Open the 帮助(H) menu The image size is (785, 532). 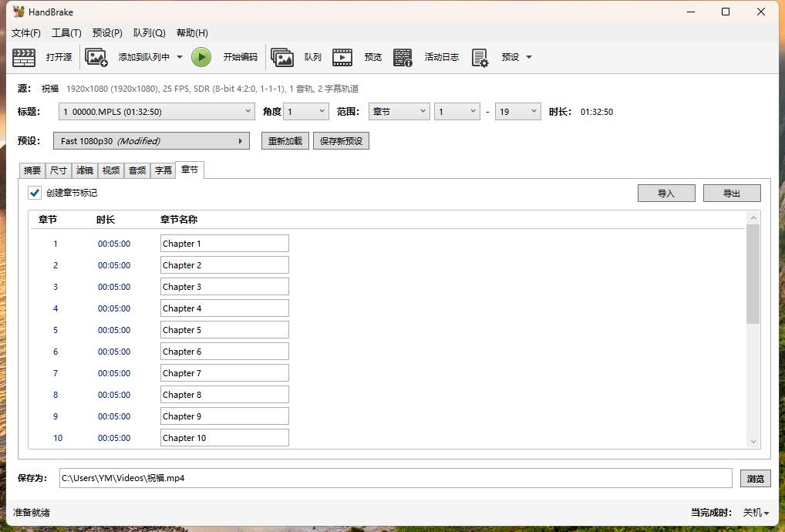tap(192, 33)
